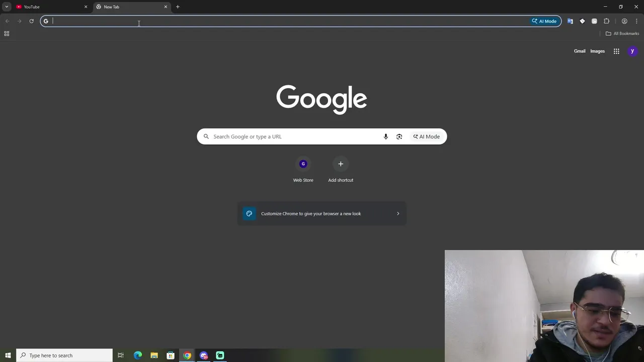Search by image with Lens icon
Image resolution: width=644 pixels, height=362 pixels.
399,137
